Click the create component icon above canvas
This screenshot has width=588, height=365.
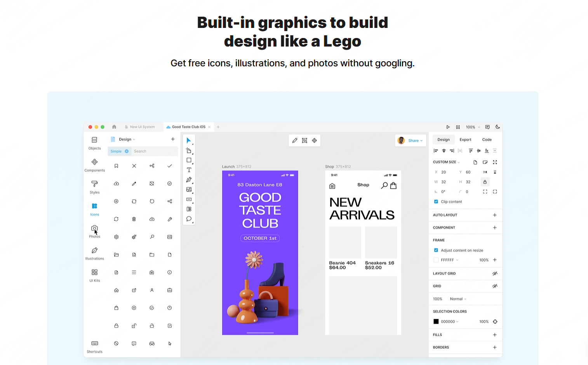314,140
